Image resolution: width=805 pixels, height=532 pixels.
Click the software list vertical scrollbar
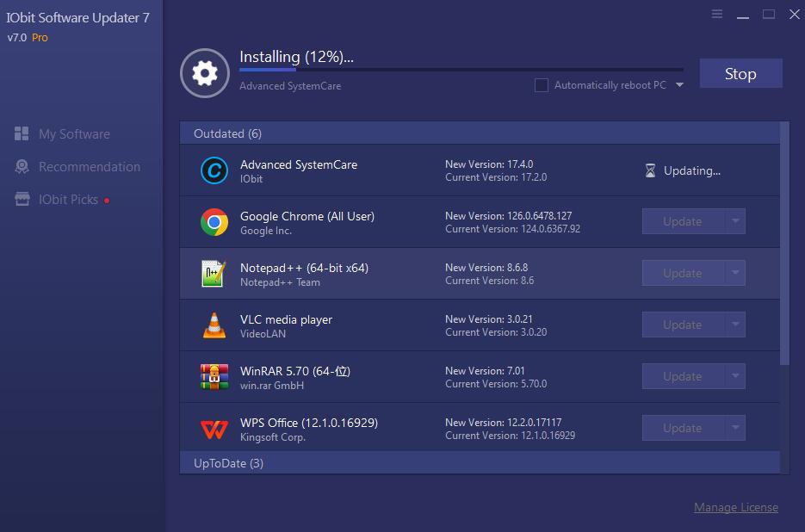click(x=784, y=244)
